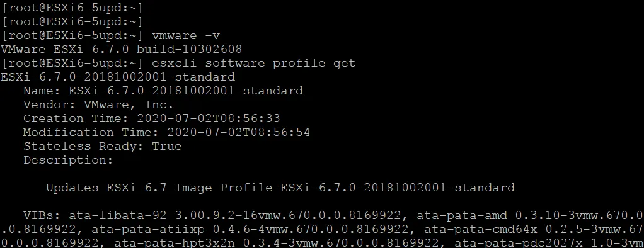Click the 'Description:' label
This screenshot has width=644, height=248.
[68, 160]
